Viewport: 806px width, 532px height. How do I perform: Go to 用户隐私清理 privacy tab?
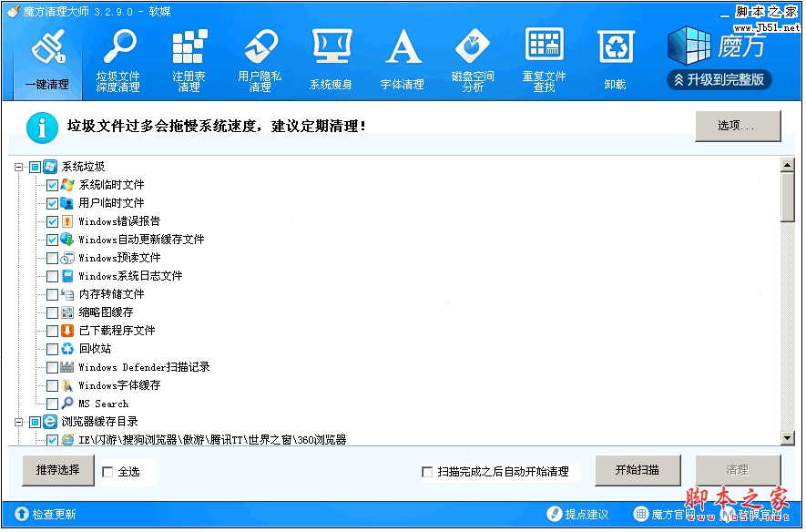pyautogui.click(x=260, y=60)
